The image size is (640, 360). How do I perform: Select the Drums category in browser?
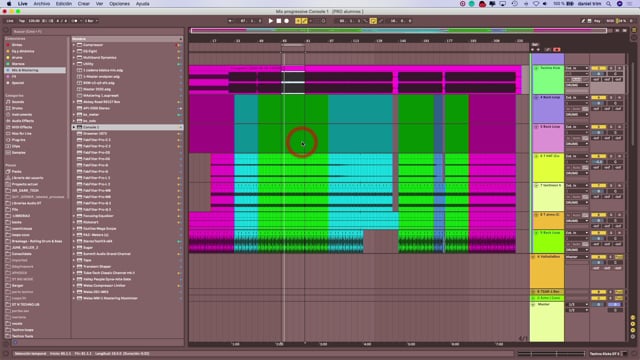(x=17, y=108)
